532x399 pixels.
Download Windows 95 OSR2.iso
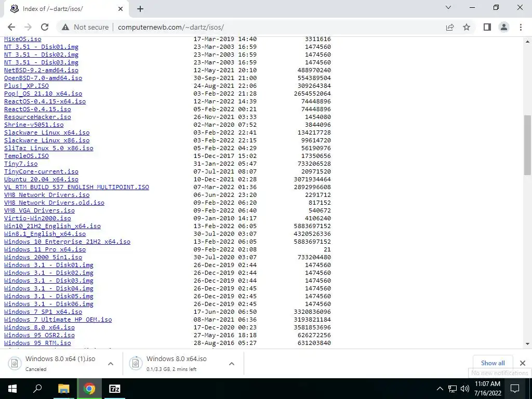(39, 336)
